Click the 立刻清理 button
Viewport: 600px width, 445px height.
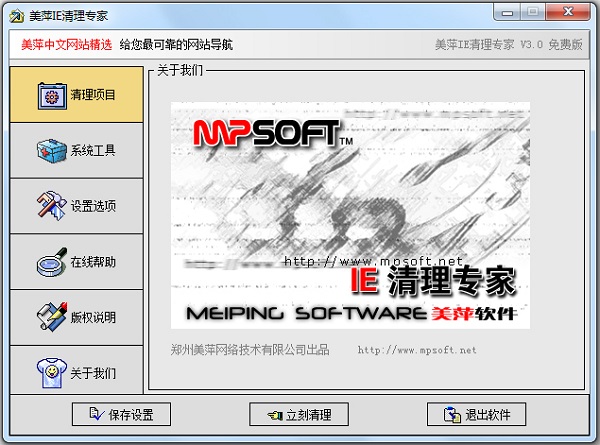click(299, 414)
